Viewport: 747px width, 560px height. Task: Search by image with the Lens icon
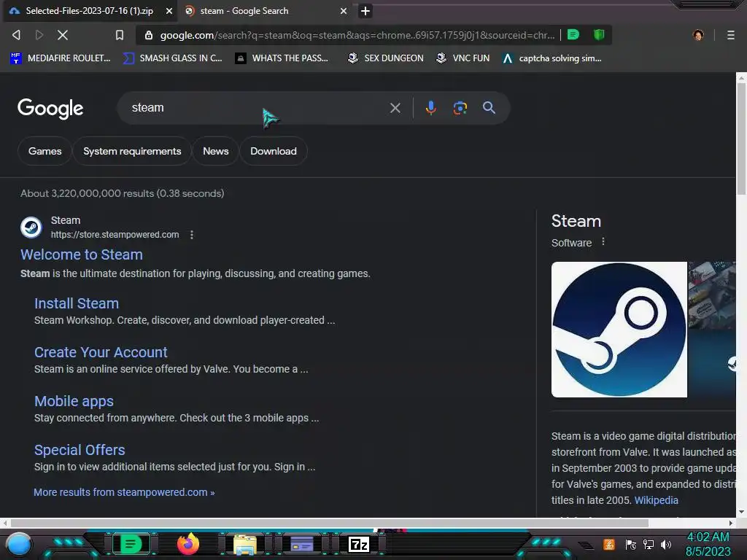pyautogui.click(x=460, y=108)
